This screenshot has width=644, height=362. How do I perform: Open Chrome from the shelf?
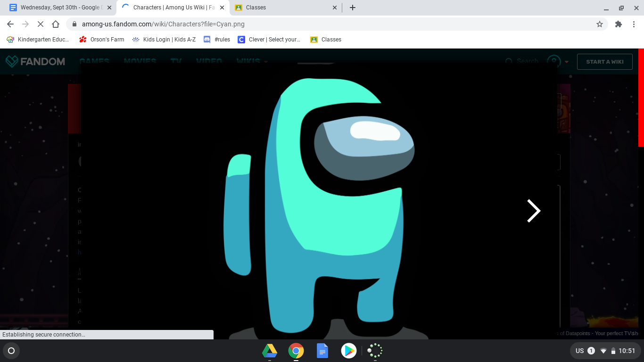(x=296, y=351)
